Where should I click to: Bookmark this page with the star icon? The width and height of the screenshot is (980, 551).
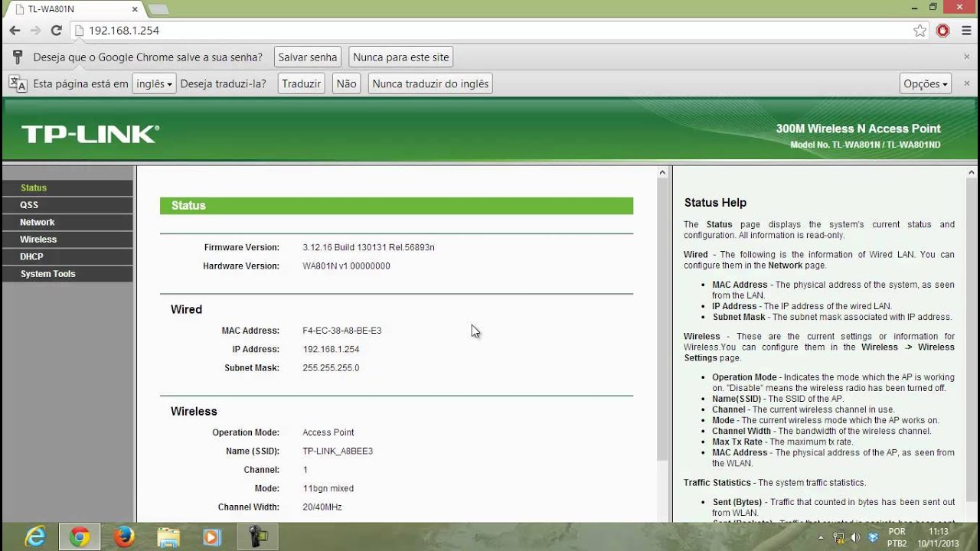point(920,31)
